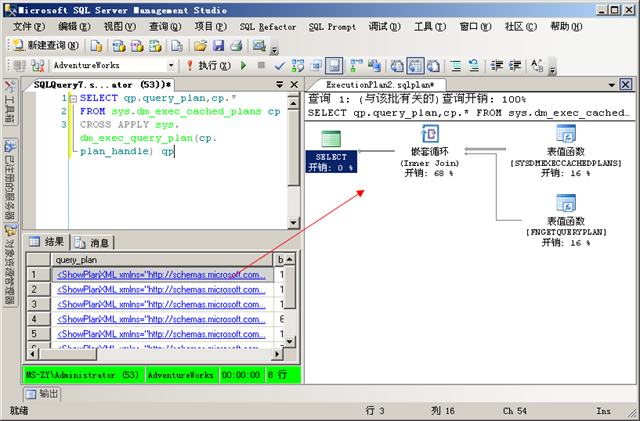Viewport: 640px width, 421px height.
Task: Open ShowPlanXML link in row 4
Action: click(162, 319)
